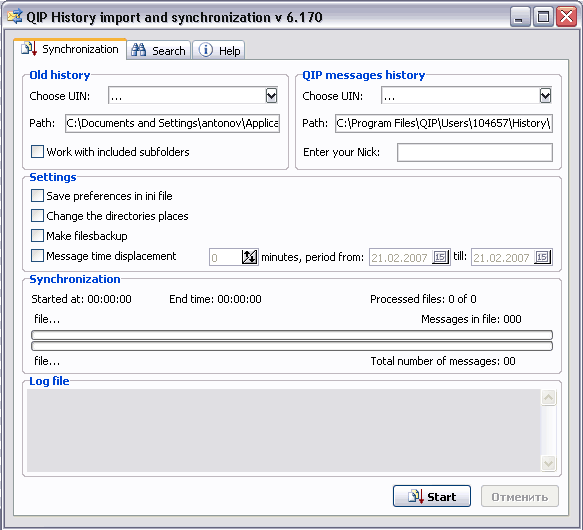The height and width of the screenshot is (530, 583).
Task: Expand the Old history Choose UIN dropdown
Action: (x=271, y=96)
